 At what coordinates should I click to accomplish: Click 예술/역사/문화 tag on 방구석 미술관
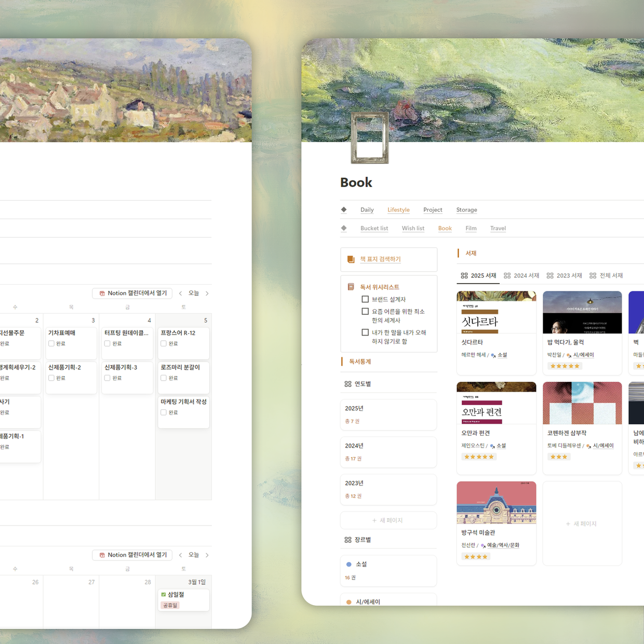(503, 545)
